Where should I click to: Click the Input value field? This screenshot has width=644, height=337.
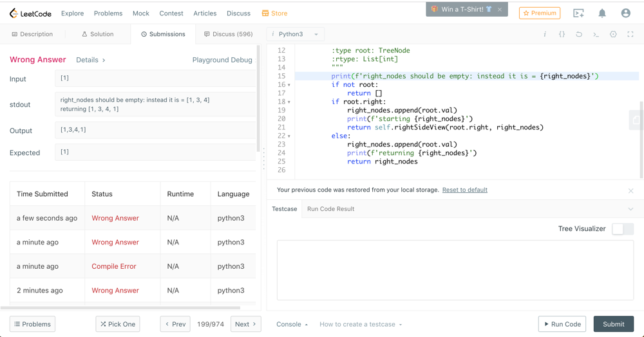point(155,78)
